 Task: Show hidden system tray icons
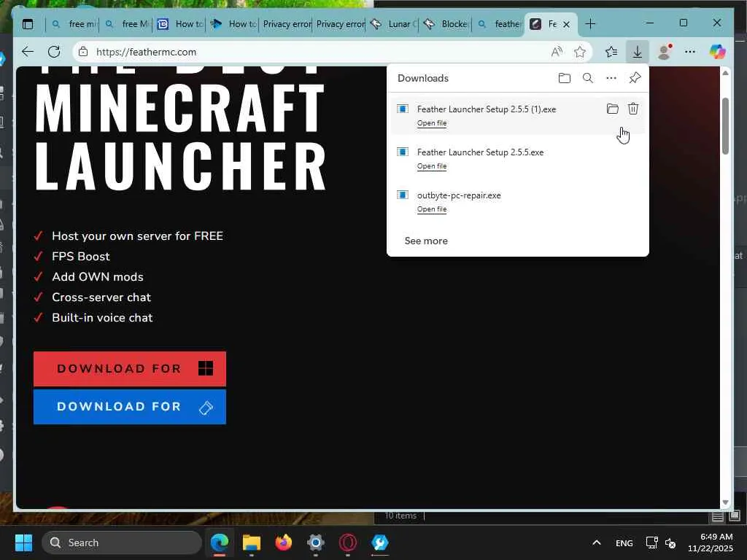tap(597, 542)
